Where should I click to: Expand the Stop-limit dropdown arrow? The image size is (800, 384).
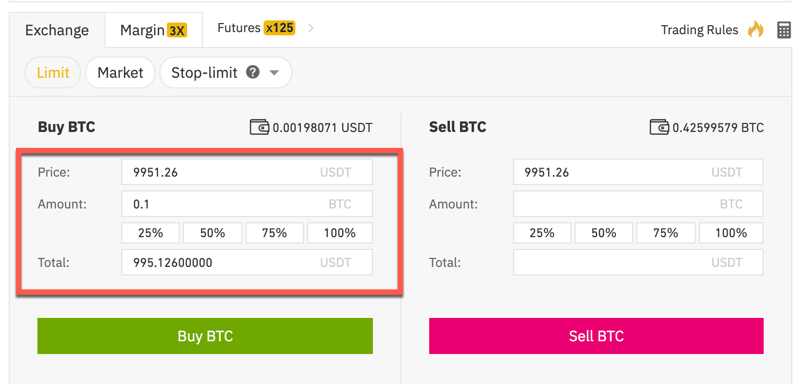(274, 73)
